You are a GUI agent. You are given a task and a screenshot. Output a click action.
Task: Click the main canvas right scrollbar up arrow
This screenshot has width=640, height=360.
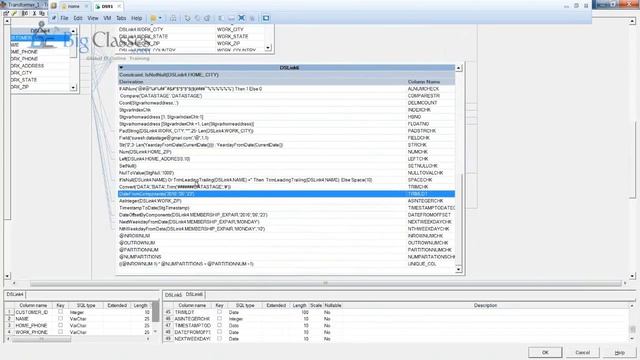[632, 21]
